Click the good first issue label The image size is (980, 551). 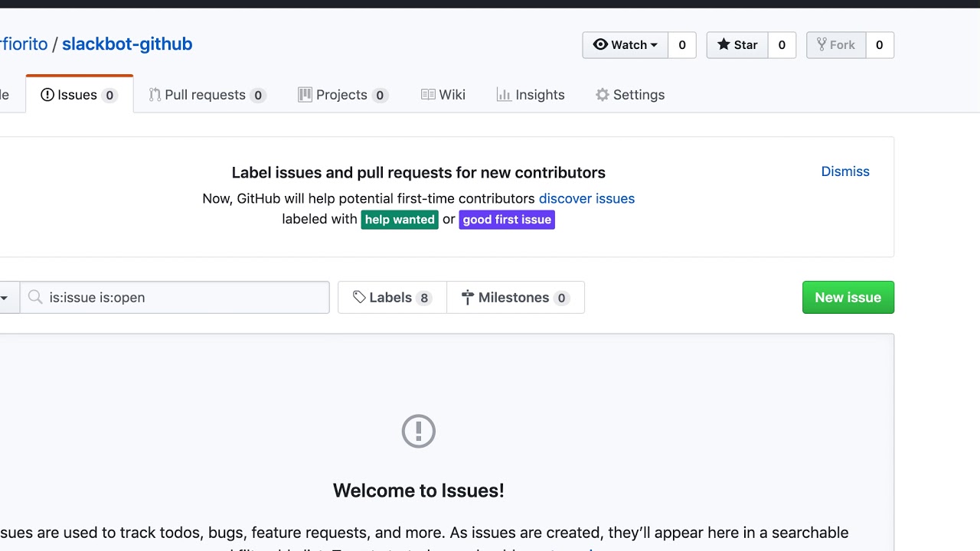507,220
